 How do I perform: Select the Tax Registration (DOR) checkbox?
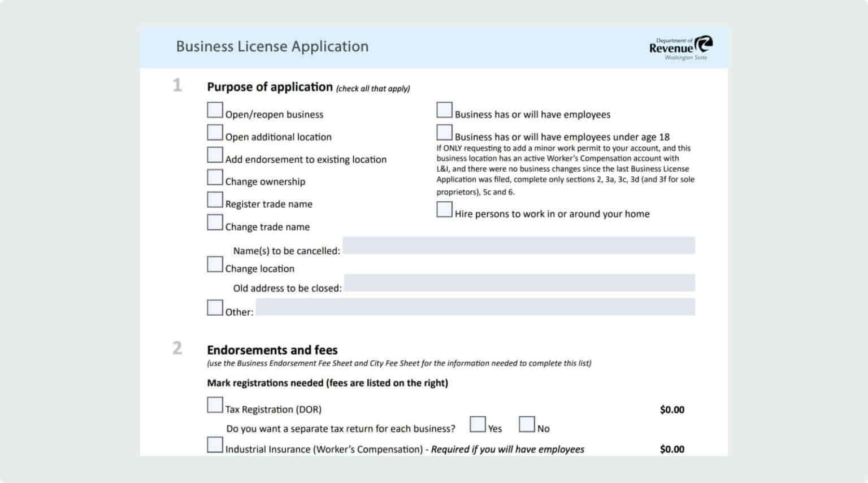tap(215, 404)
